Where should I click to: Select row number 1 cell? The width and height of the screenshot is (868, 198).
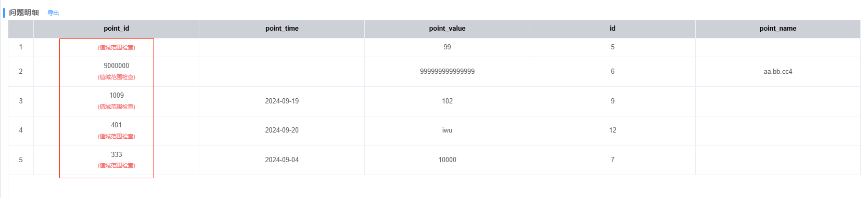click(21, 47)
